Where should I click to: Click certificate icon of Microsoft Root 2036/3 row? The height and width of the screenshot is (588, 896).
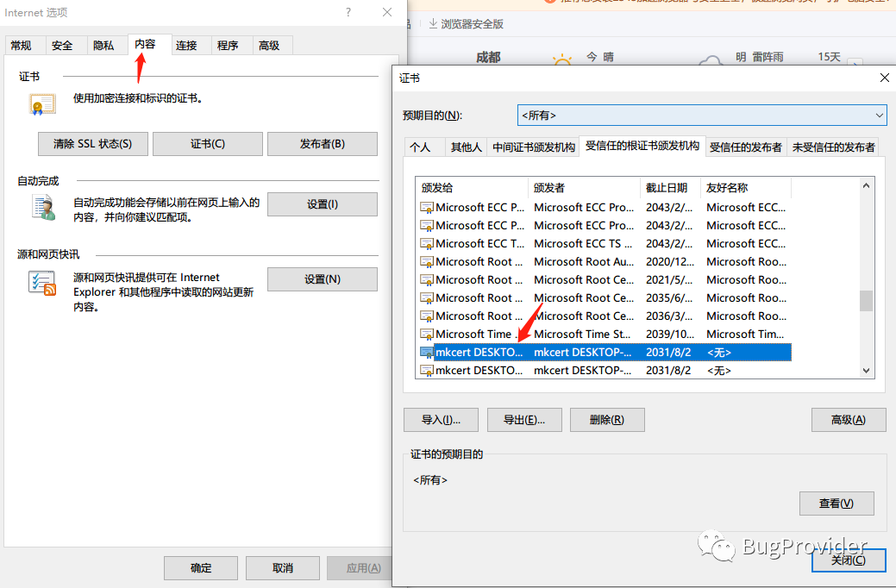pos(426,316)
